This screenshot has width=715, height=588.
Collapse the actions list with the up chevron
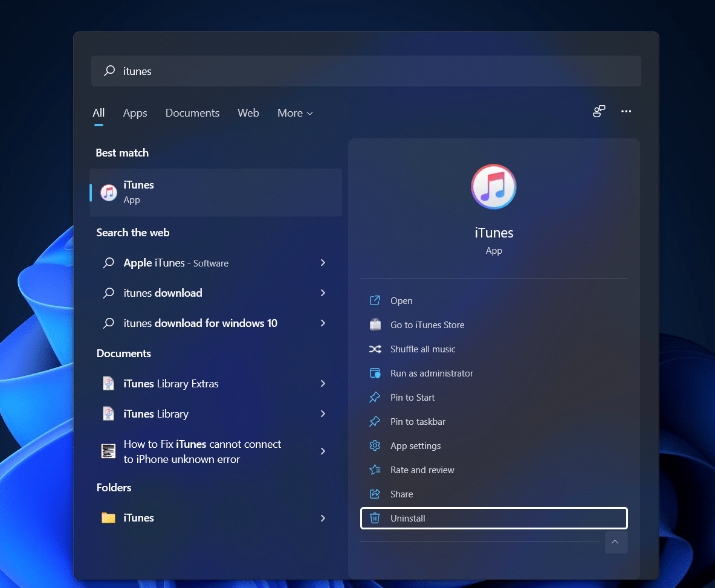click(615, 542)
